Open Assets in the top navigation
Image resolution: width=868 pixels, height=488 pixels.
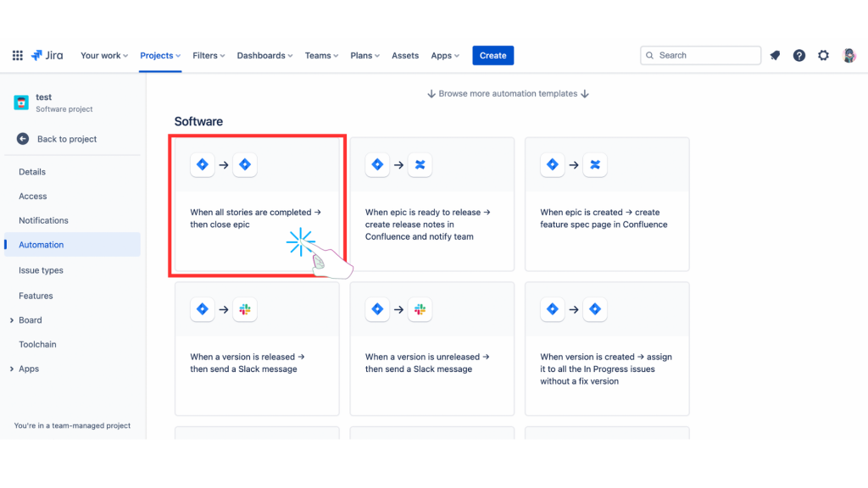click(x=405, y=55)
